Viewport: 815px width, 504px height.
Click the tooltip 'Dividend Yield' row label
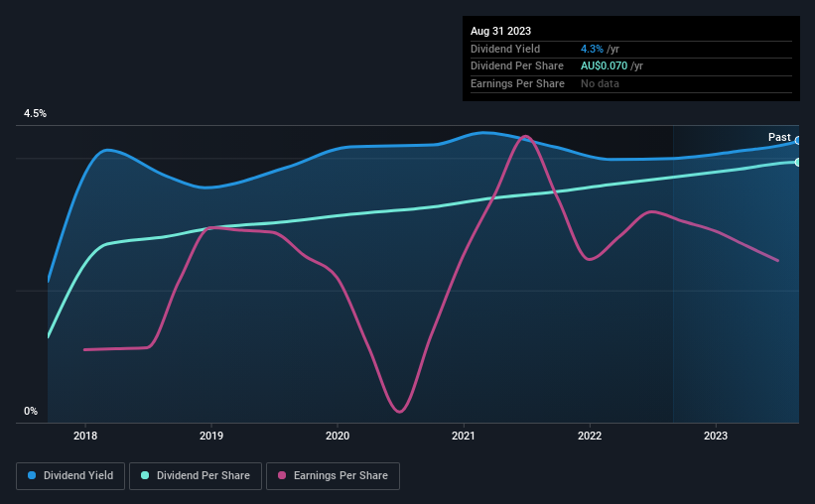(x=505, y=49)
